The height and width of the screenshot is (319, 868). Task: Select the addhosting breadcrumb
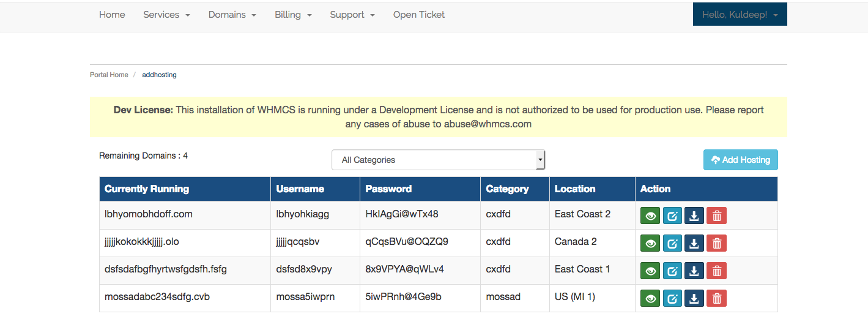(x=159, y=75)
